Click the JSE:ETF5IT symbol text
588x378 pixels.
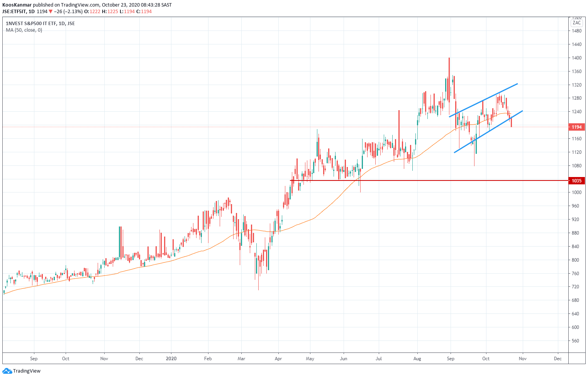pos(14,12)
